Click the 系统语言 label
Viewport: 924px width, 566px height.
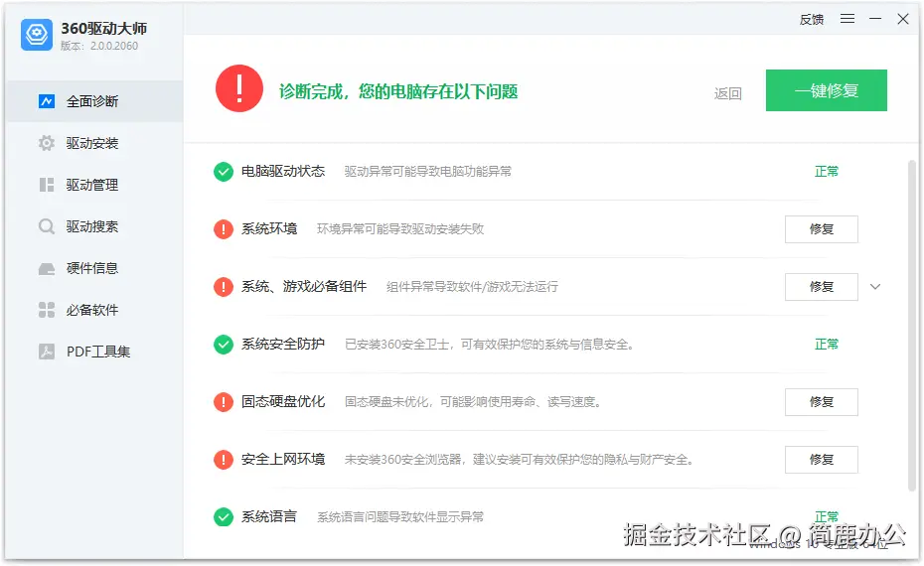tap(269, 516)
